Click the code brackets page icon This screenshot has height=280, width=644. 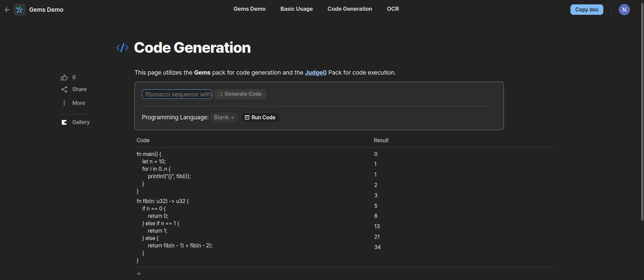(x=122, y=48)
